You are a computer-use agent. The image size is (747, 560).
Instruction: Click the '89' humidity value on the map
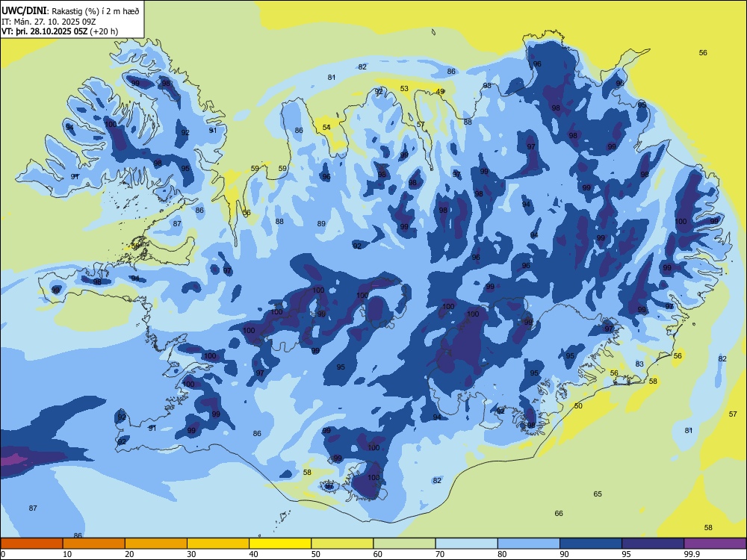click(x=321, y=224)
